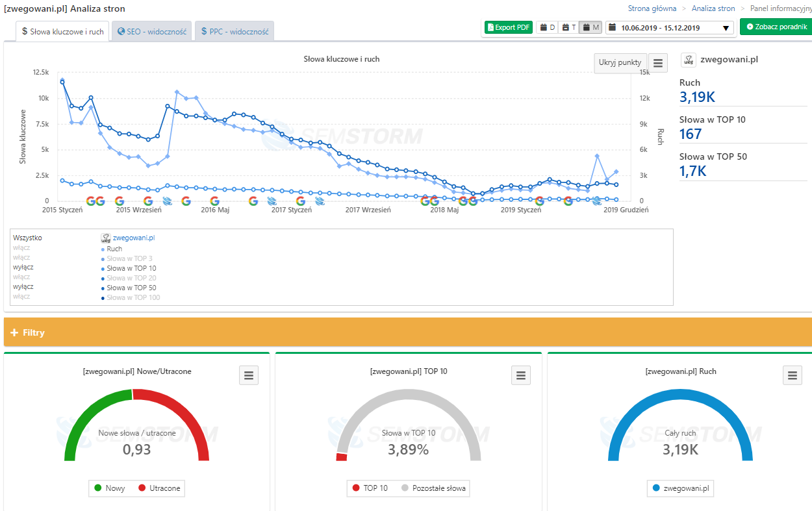The image size is (812, 511).
Task: Open the TOP 10 gauge menu icon
Action: pos(520,375)
